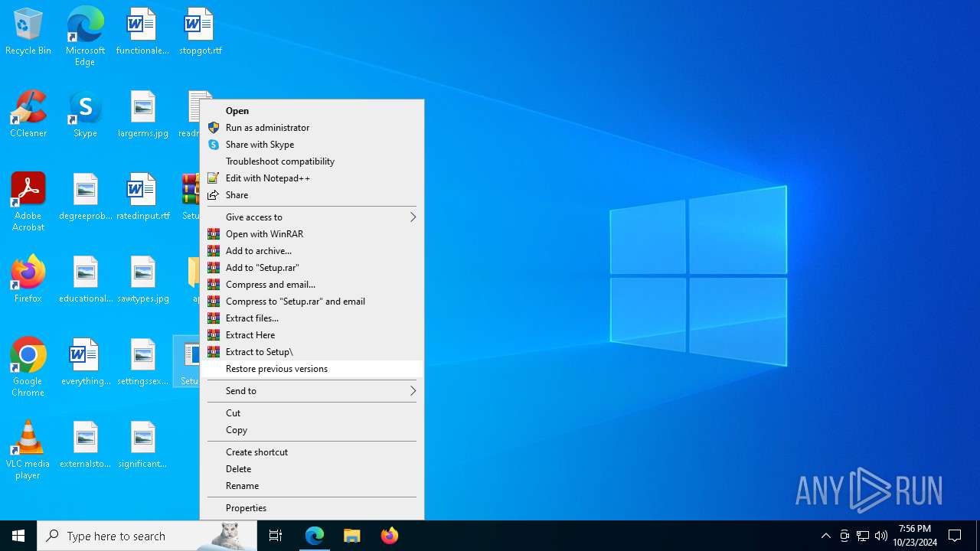Screen dimensions: 980x551
Task: Choose Rename in the context menu
Action: click(x=312, y=486)
